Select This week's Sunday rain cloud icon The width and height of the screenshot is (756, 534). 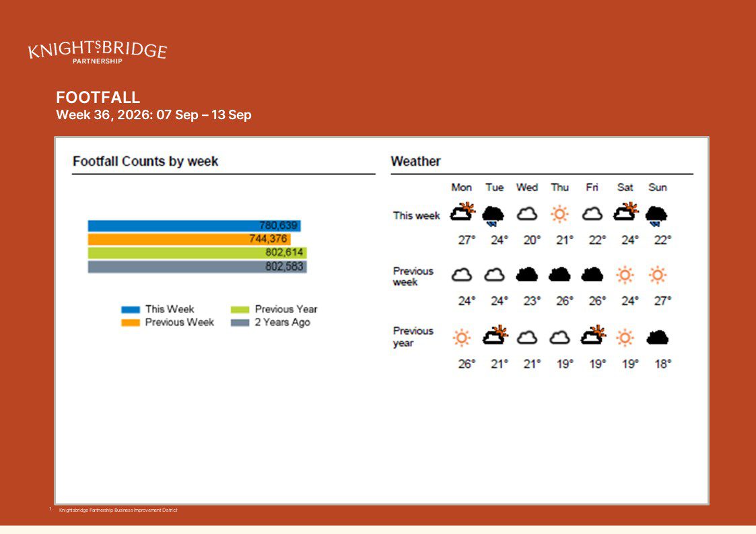tap(656, 215)
